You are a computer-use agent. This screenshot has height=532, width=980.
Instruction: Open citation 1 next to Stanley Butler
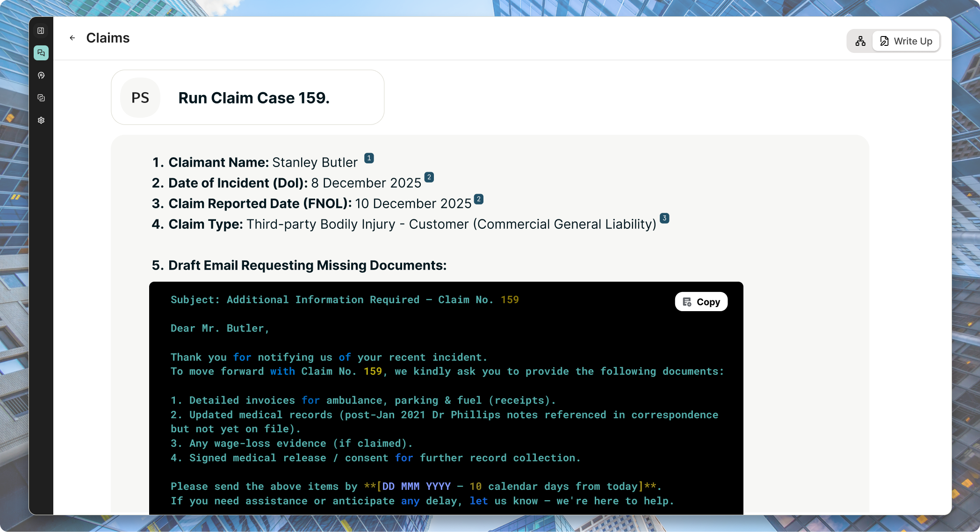[x=369, y=158]
